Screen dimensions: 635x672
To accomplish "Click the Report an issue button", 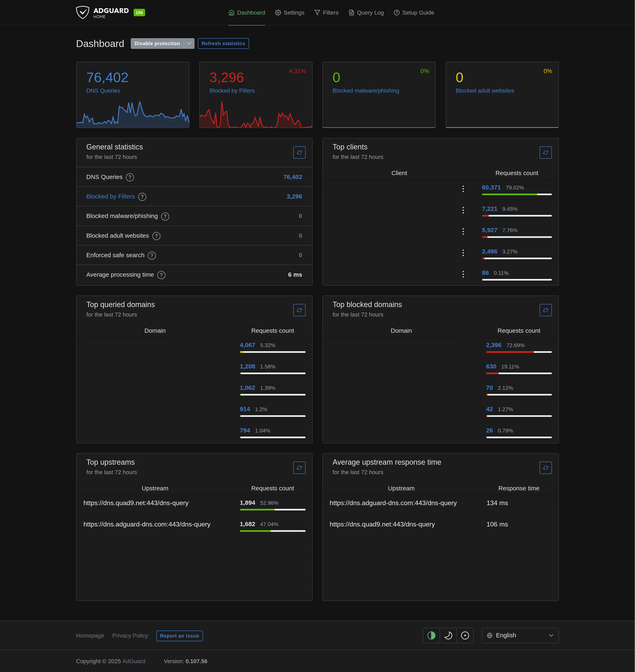I will pos(179,636).
